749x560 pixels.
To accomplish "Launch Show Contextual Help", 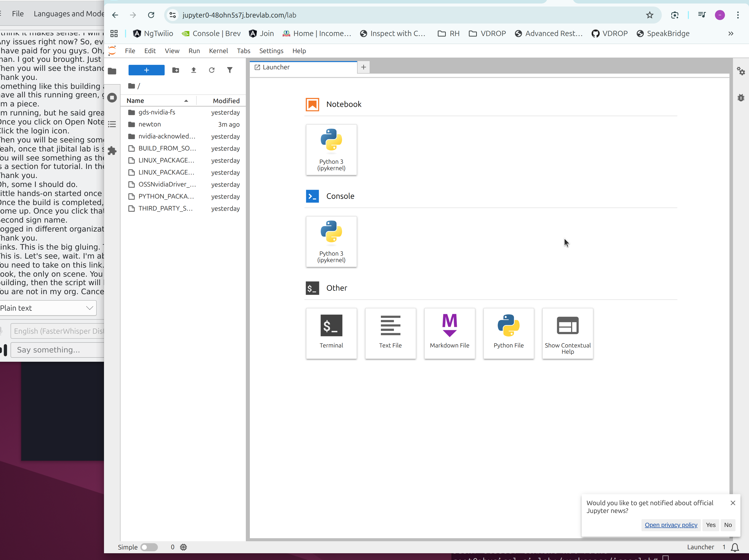I will 568,333.
